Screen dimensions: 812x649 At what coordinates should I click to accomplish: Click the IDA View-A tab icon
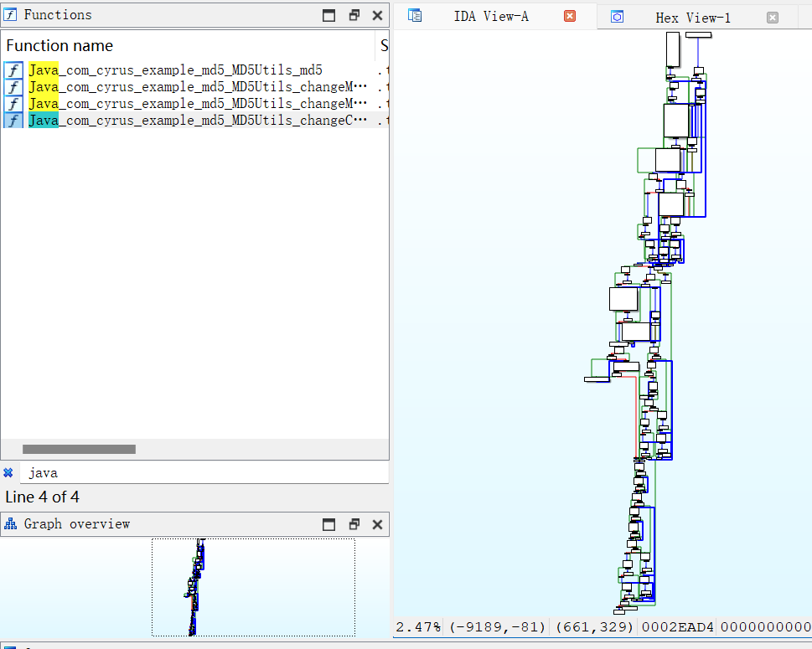coord(415,16)
